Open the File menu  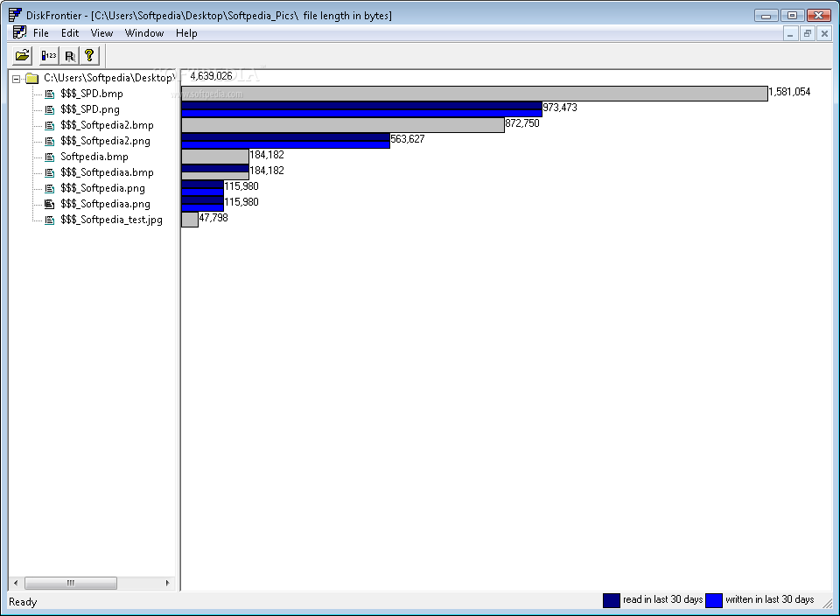click(x=41, y=33)
